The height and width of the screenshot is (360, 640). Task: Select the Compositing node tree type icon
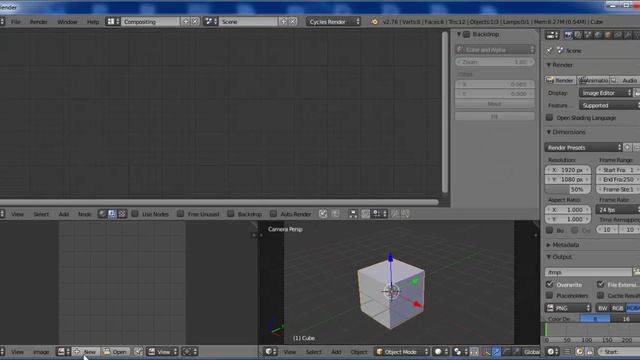pos(112,214)
